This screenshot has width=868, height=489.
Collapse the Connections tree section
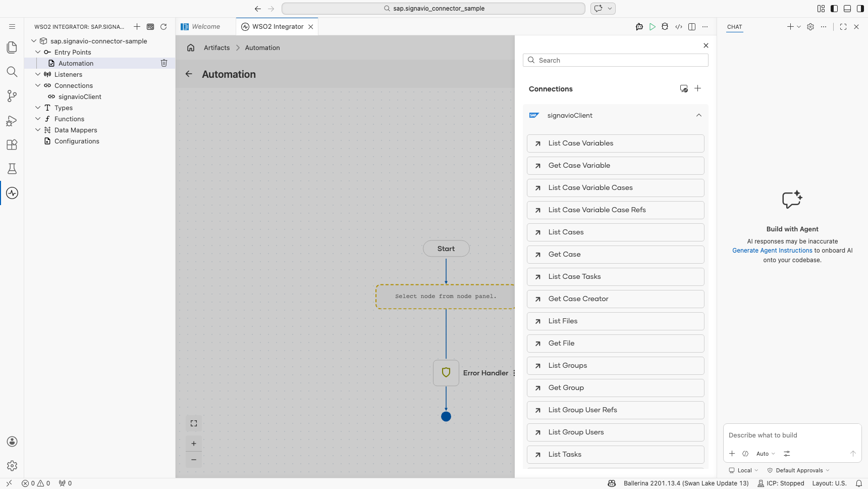pos(38,85)
